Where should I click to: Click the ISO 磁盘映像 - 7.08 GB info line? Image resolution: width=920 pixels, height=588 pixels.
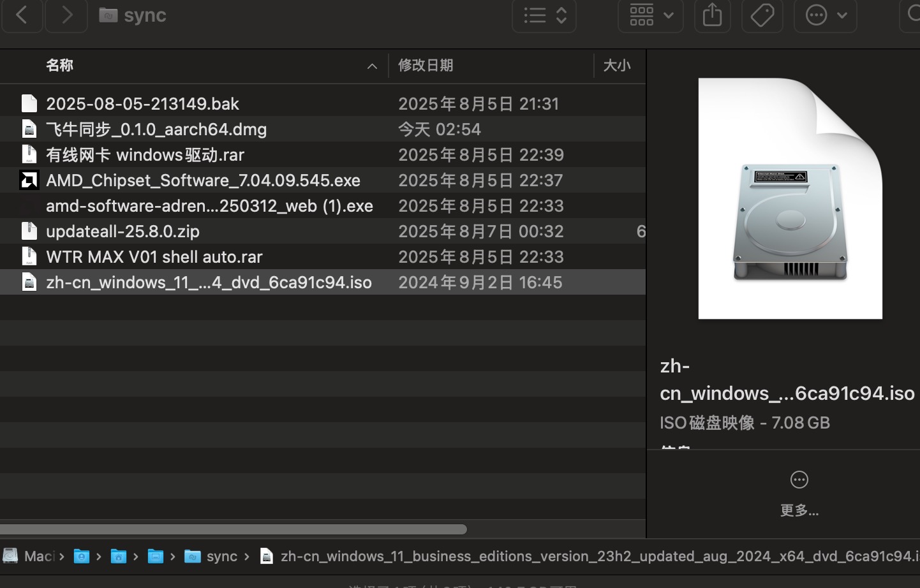click(x=745, y=423)
